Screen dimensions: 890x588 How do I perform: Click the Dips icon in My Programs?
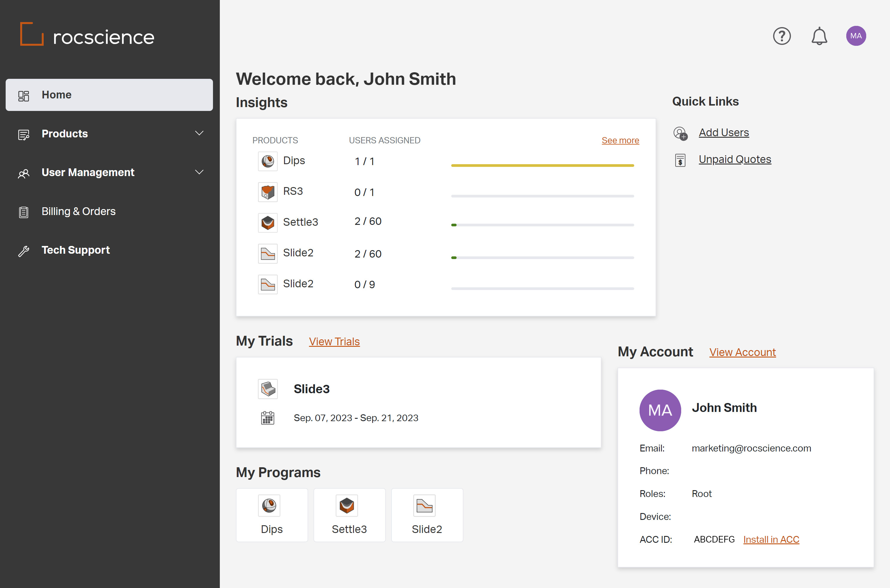(x=269, y=505)
